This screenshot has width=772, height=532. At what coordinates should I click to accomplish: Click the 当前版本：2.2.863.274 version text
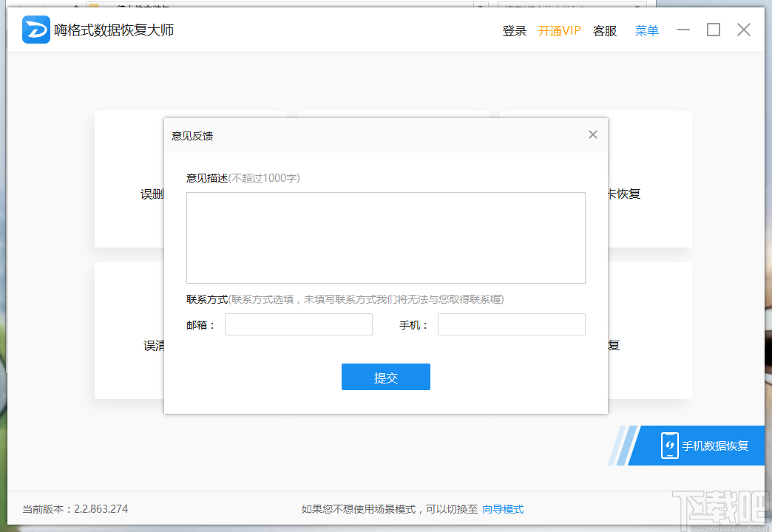tap(75, 509)
